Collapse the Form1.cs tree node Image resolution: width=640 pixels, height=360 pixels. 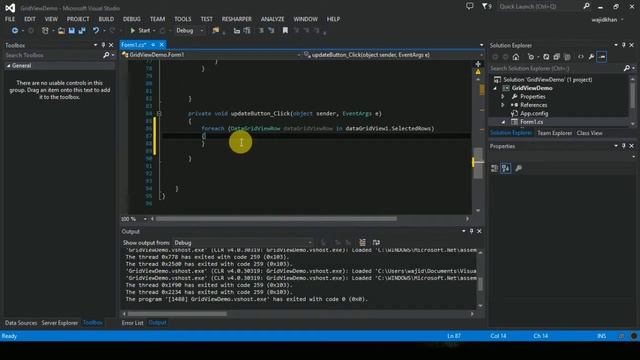503,122
